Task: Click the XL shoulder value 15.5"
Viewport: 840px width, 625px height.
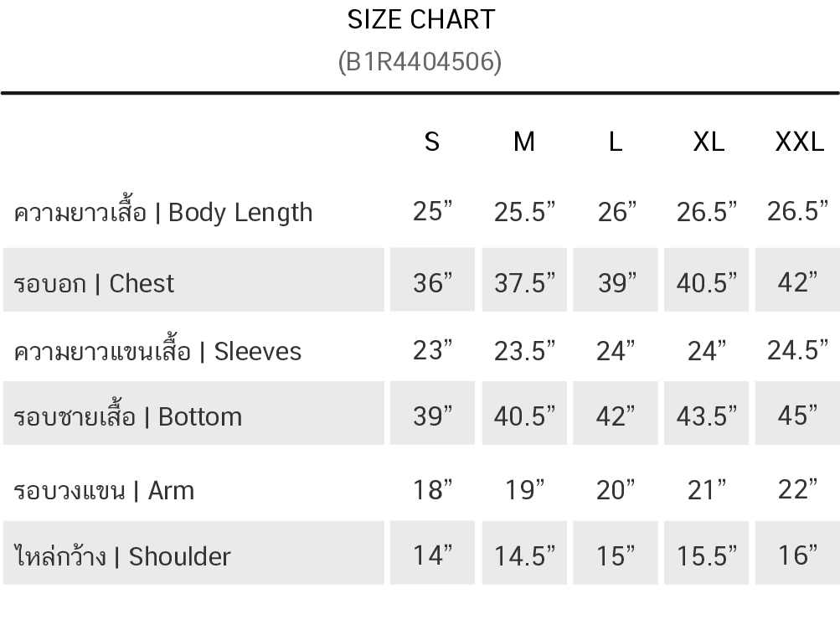Action: click(x=707, y=555)
